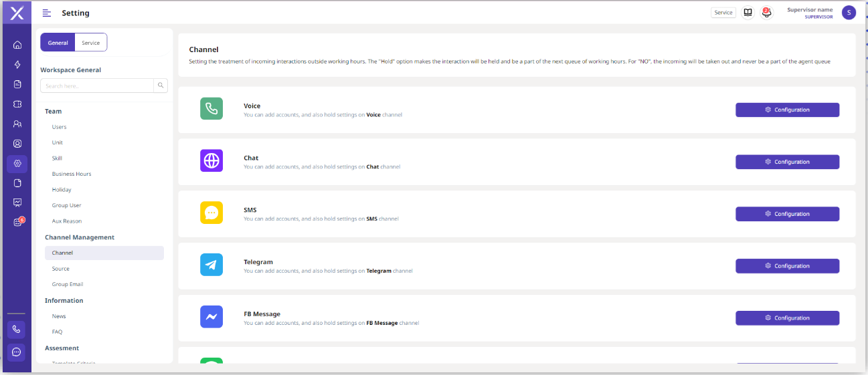Open the book guide icon
Viewport: 868px width, 375px height.
[x=748, y=13]
